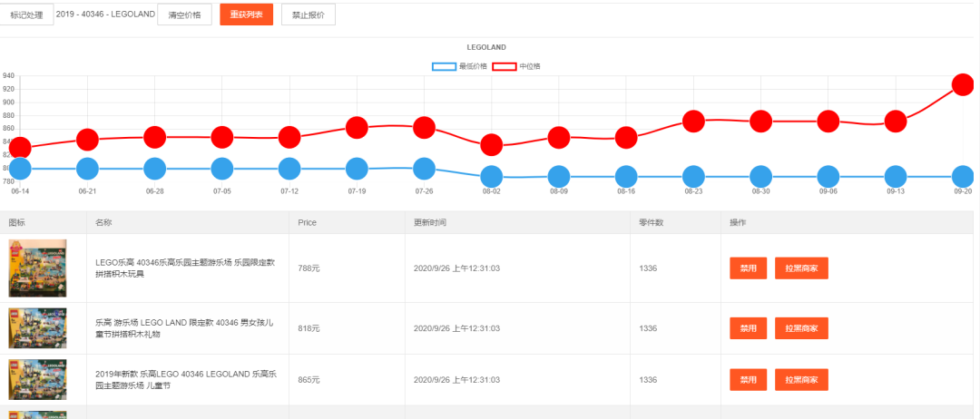Click listing name starting 'LEGO乐高 40346乐高乐园'
980x419 pixels.
point(185,268)
